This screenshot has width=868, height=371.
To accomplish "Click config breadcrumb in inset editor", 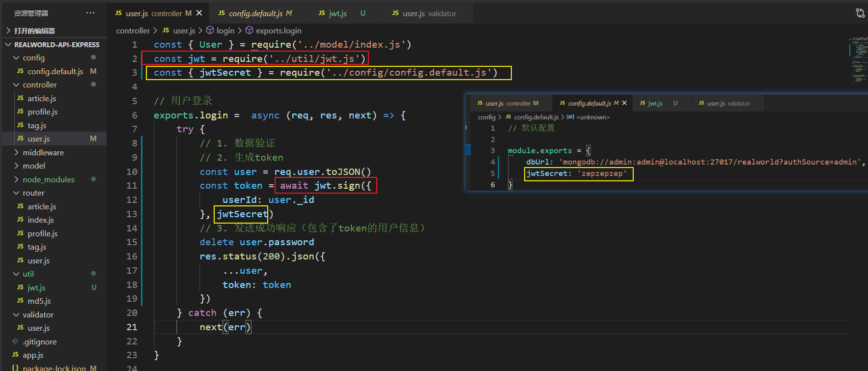I will [486, 117].
